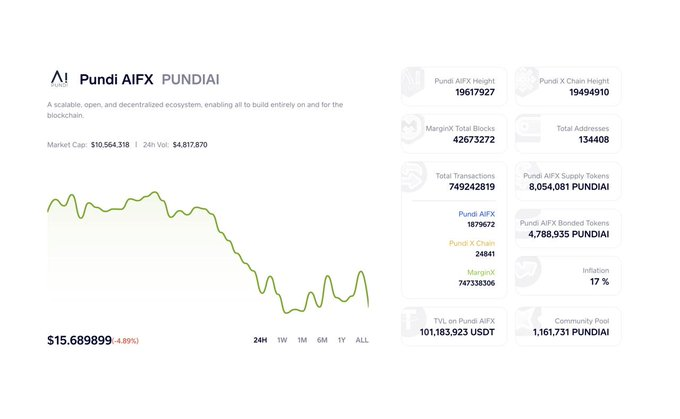Click the MarginX Total Blocks card icon
This screenshot has height=419, width=680.
414,133
